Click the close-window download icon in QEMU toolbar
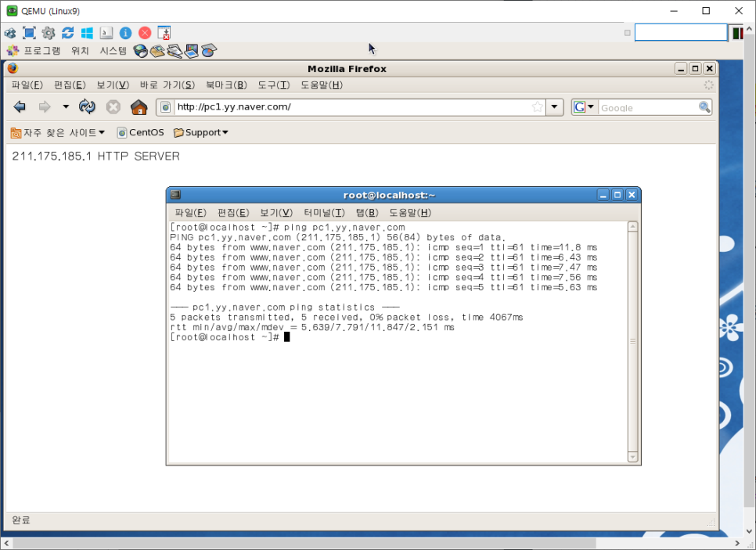This screenshot has width=756, height=550. pos(164,33)
